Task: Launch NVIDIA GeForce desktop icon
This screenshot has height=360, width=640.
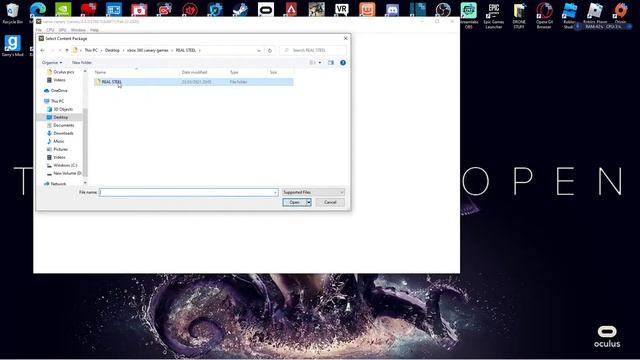Action: click(x=63, y=9)
